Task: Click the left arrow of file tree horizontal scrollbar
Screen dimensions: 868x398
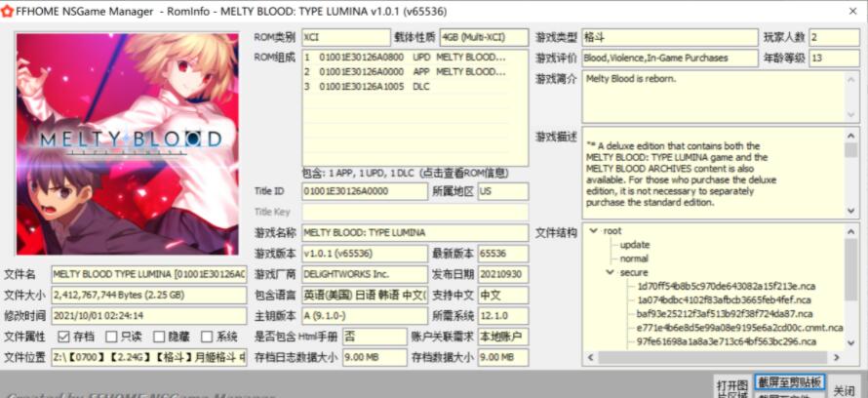Action: point(590,358)
